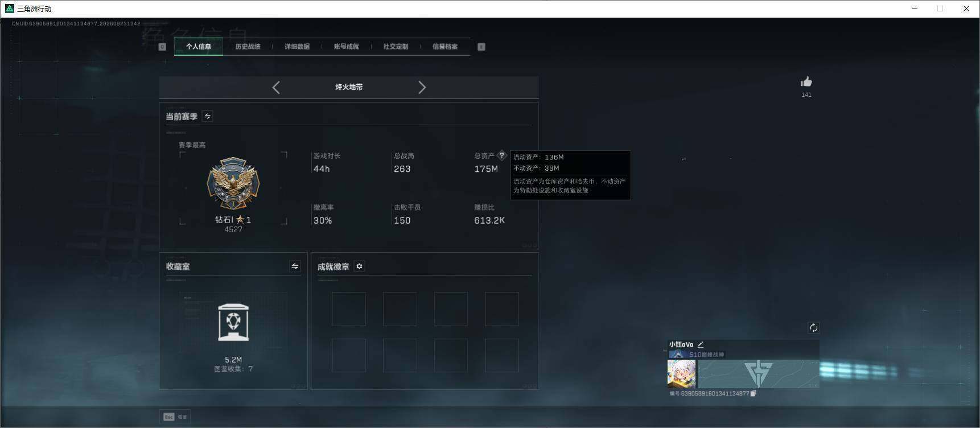The height and width of the screenshot is (428, 980).
Task: Click the pencil icon to edit nickname 小钰oVo
Action: [x=701, y=344]
